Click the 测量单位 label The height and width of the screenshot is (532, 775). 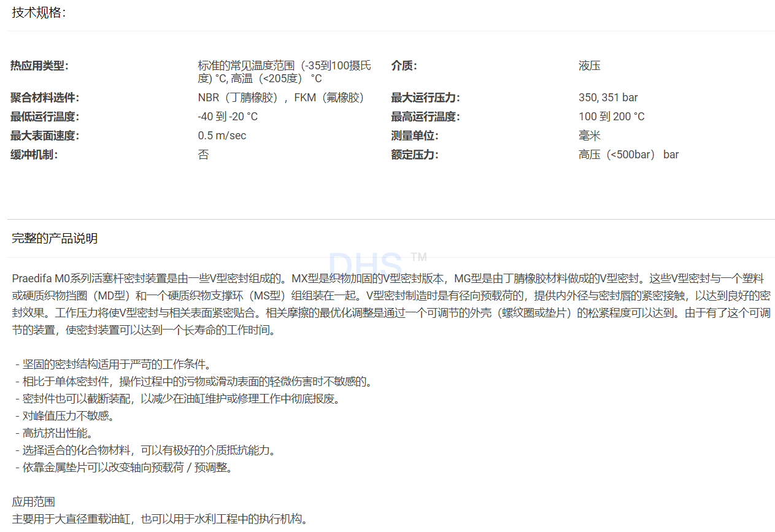point(415,136)
